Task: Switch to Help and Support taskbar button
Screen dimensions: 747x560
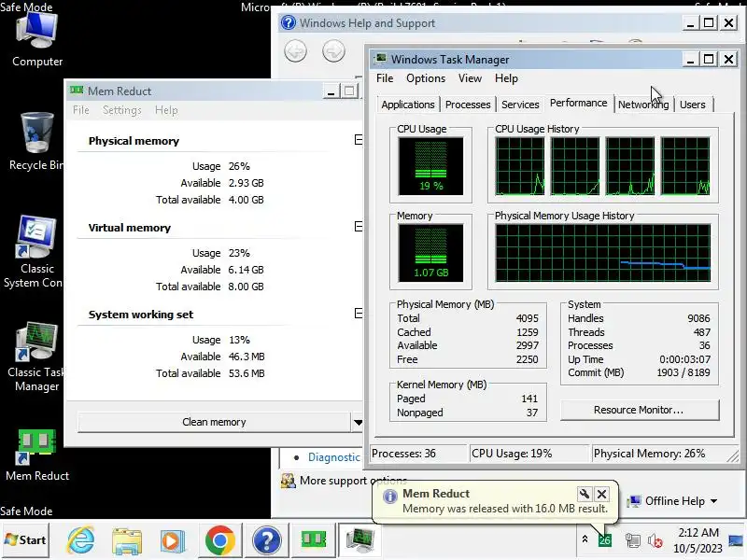Action: (266, 541)
